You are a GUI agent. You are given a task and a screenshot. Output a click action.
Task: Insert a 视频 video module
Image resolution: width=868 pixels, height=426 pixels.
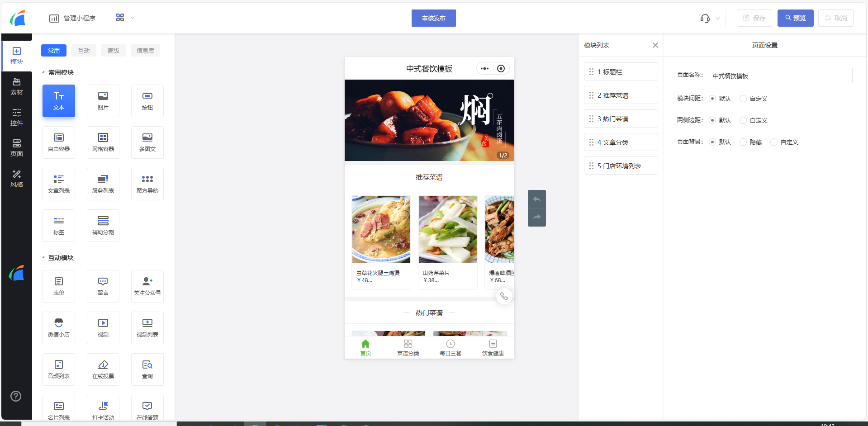point(103,328)
